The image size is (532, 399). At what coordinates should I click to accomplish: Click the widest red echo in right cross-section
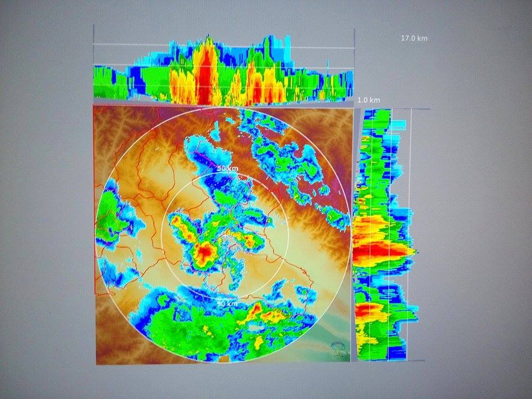click(x=379, y=251)
